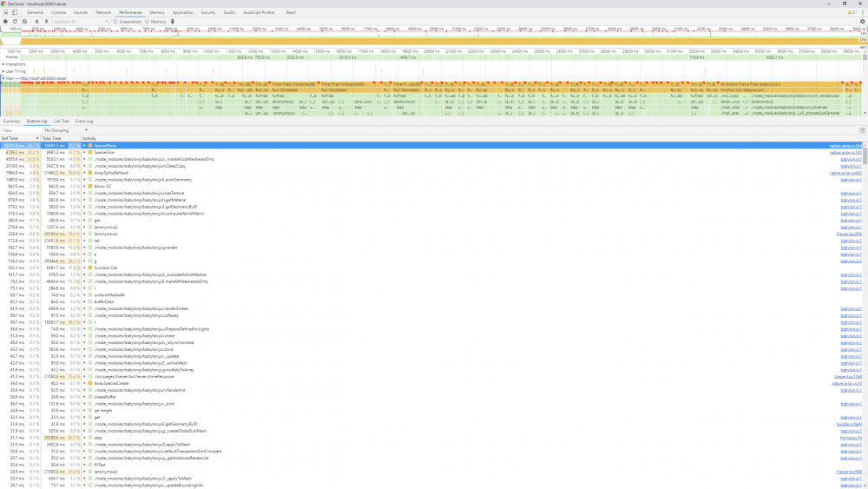Click the Record profile button

pos(5,21)
